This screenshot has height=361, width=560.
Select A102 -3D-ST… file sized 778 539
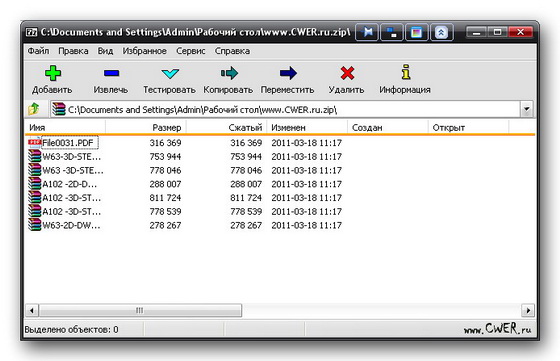click(71, 211)
